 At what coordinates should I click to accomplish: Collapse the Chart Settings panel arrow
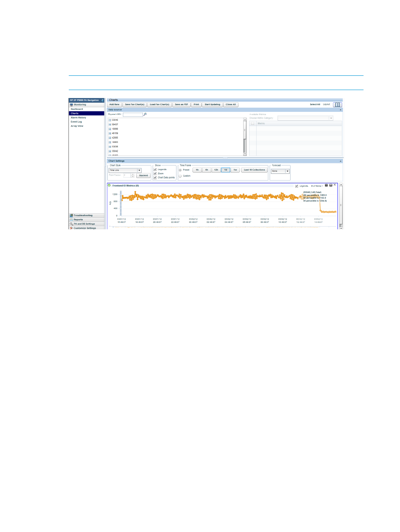click(340, 161)
